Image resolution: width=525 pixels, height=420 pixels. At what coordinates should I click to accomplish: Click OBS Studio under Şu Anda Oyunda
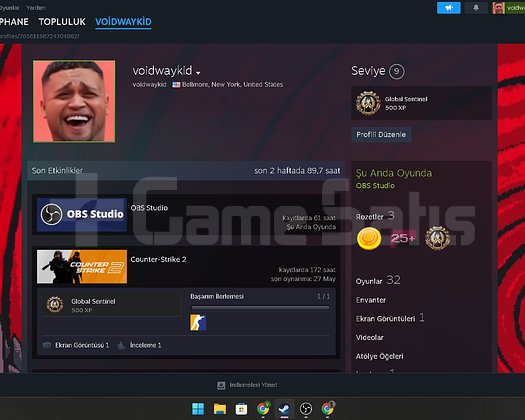click(375, 186)
